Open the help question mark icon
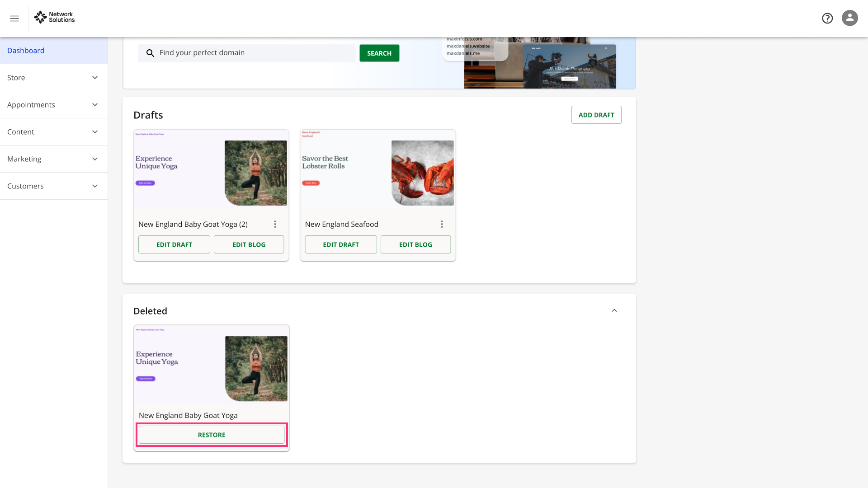The image size is (868, 488). (x=827, y=18)
